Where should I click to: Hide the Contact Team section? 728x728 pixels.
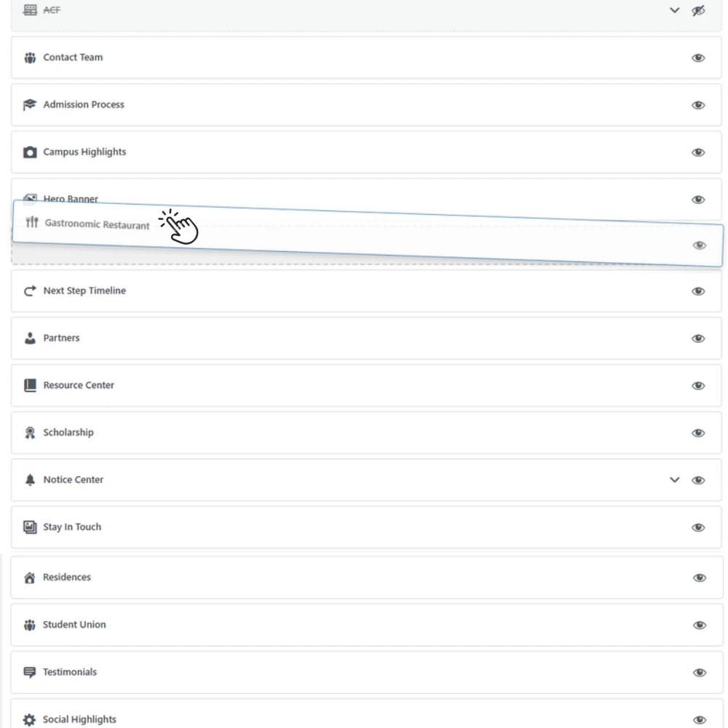698,58
